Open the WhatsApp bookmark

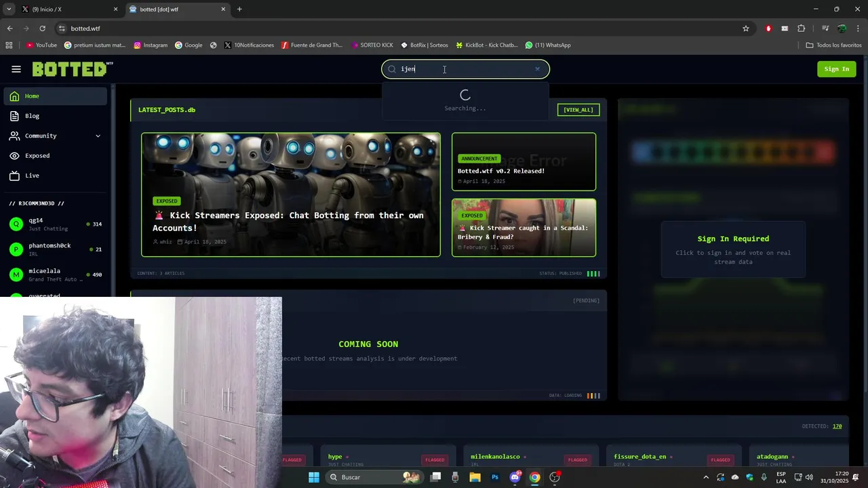pyautogui.click(x=548, y=45)
